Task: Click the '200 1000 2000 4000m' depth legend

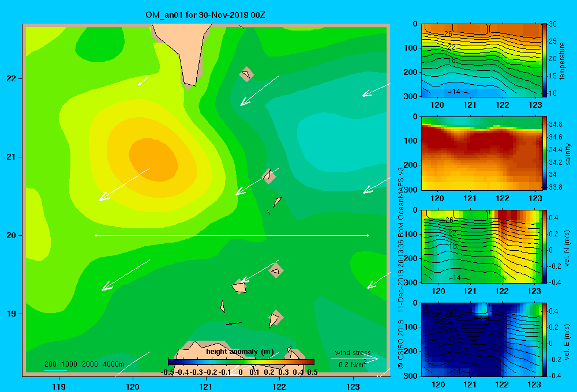Action: (84, 364)
